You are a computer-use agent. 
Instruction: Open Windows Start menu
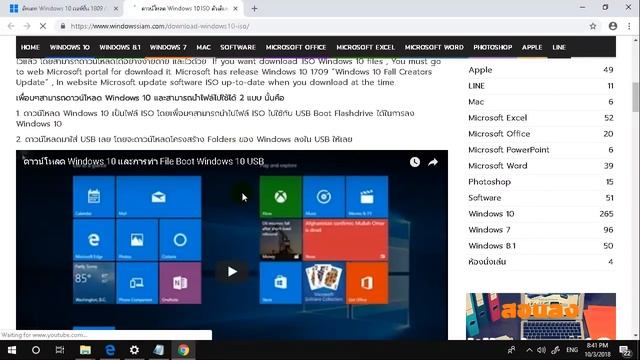[x=12, y=350]
